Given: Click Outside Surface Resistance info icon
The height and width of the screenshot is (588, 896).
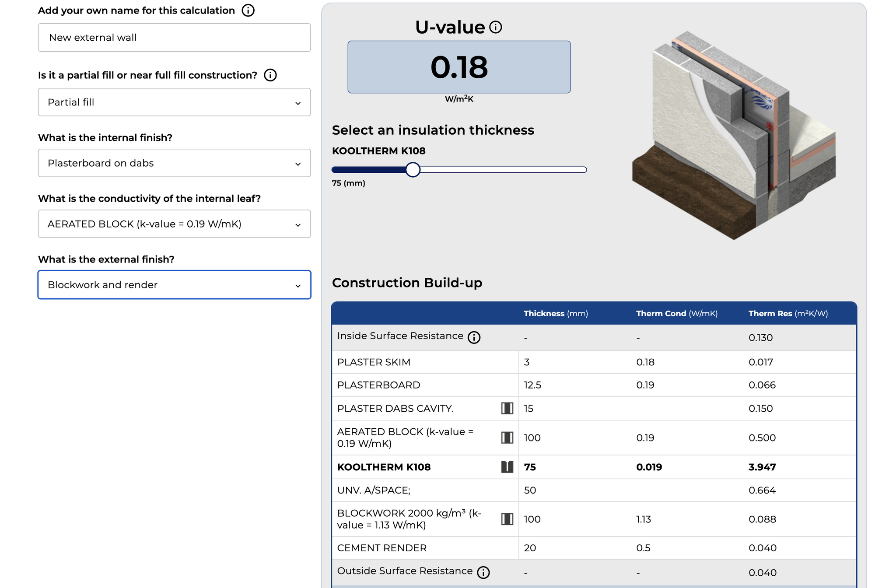Looking at the screenshot, I should pyautogui.click(x=483, y=572).
